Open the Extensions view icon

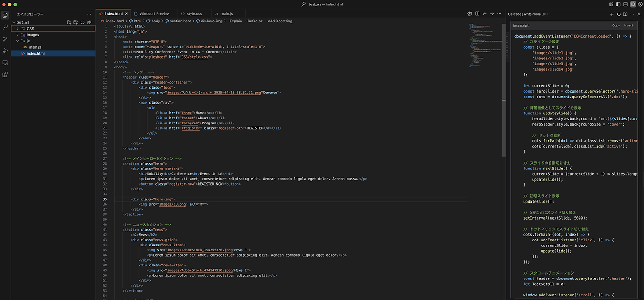tap(5, 75)
